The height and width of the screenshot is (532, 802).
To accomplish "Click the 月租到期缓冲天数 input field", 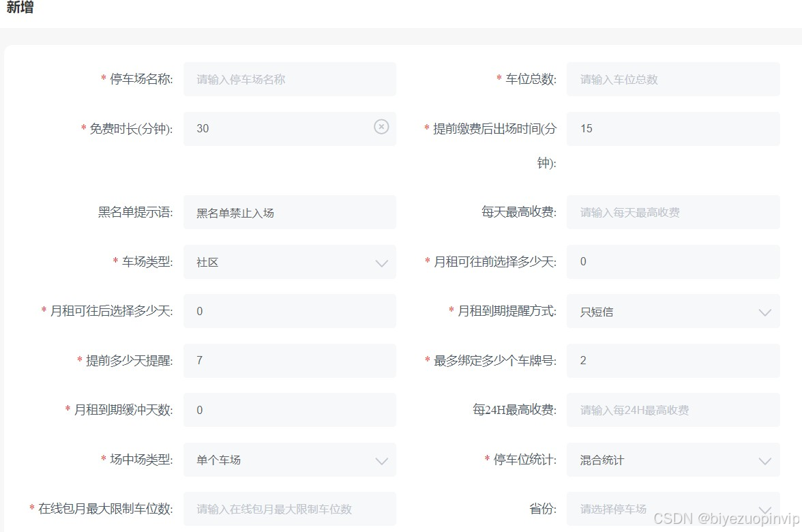I will 290,410.
